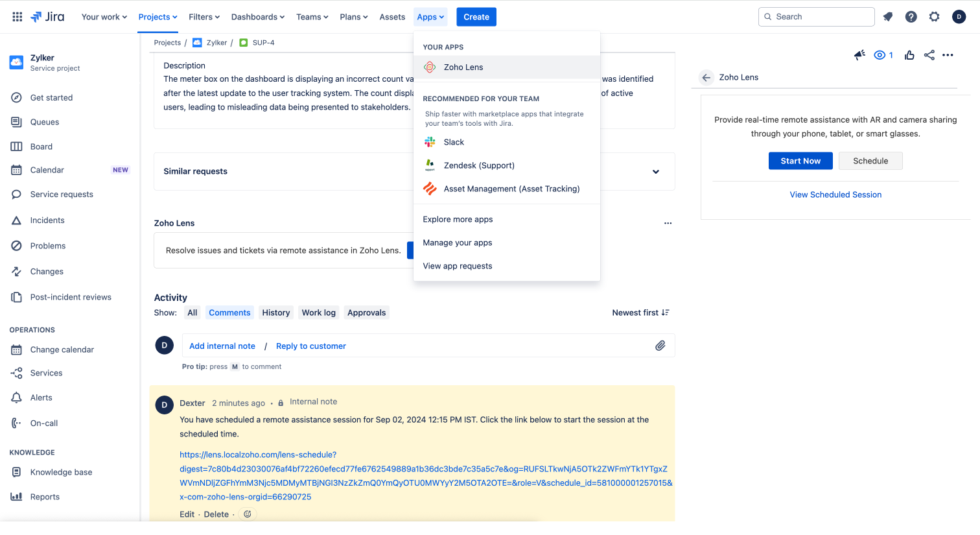The width and height of the screenshot is (980, 535).
Task: Expand the Your work dropdown
Action: [x=104, y=17]
